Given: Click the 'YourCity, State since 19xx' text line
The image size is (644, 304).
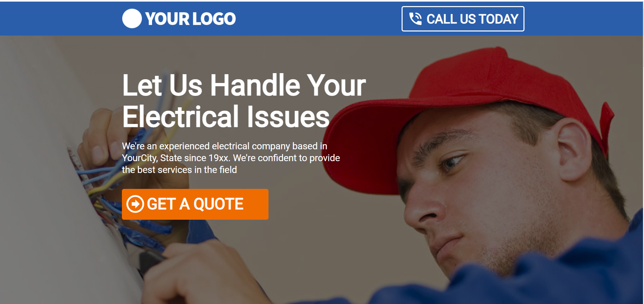Looking at the screenshot, I should (231, 158).
